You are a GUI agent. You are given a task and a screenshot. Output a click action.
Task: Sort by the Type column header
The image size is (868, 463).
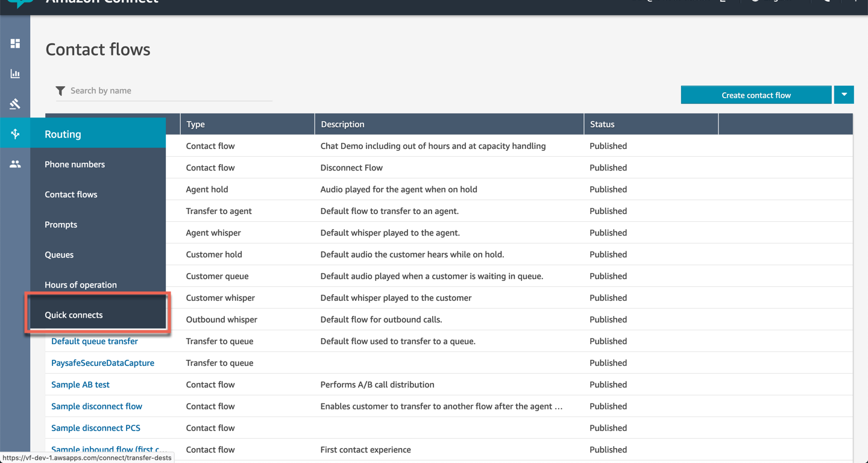tap(196, 124)
